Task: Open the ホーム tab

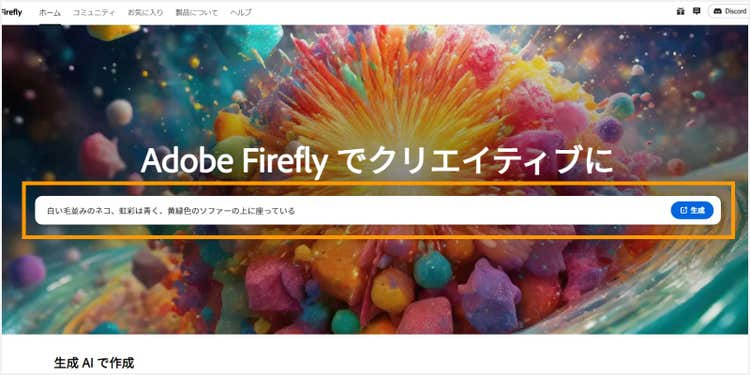Action: [50, 12]
